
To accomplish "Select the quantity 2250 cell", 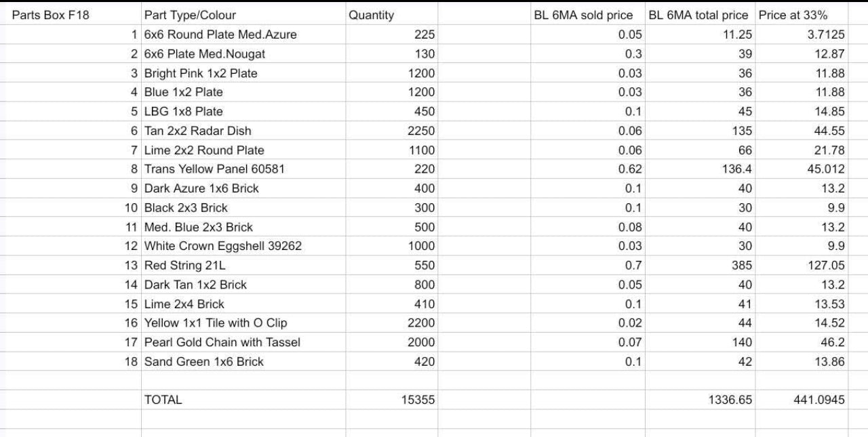I will pos(391,131).
